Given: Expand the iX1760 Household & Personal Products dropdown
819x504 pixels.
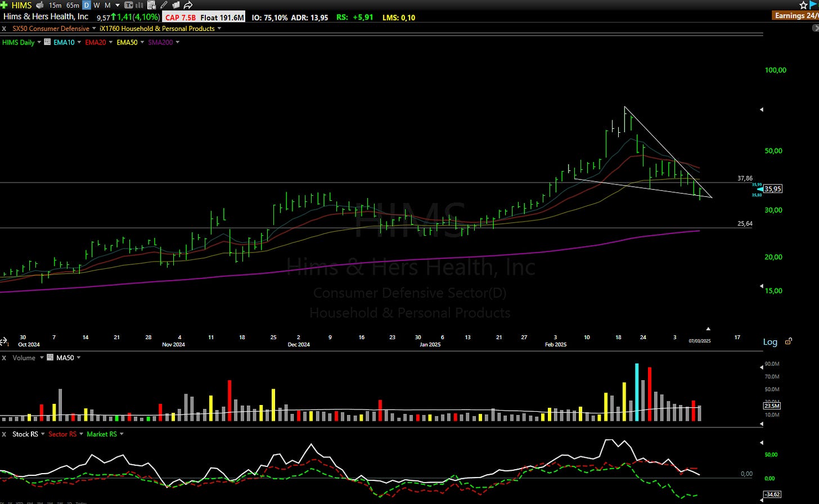Looking at the screenshot, I should (219, 29).
